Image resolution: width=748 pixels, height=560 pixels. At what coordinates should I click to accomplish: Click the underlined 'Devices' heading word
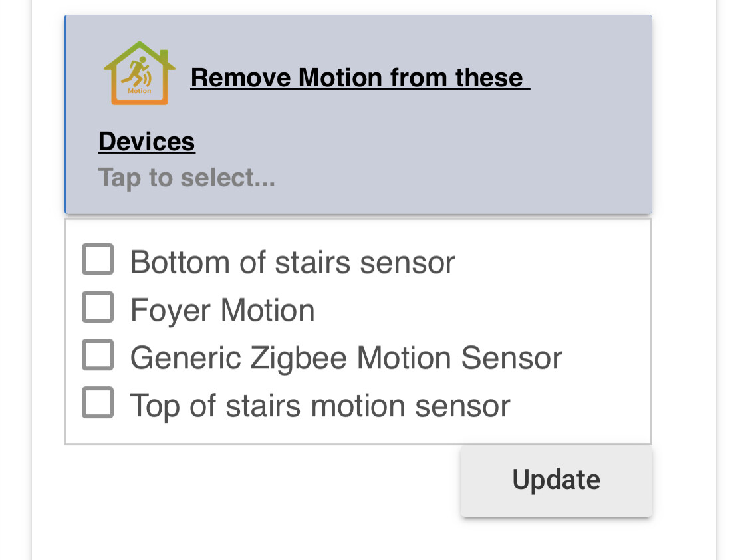(146, 142)
